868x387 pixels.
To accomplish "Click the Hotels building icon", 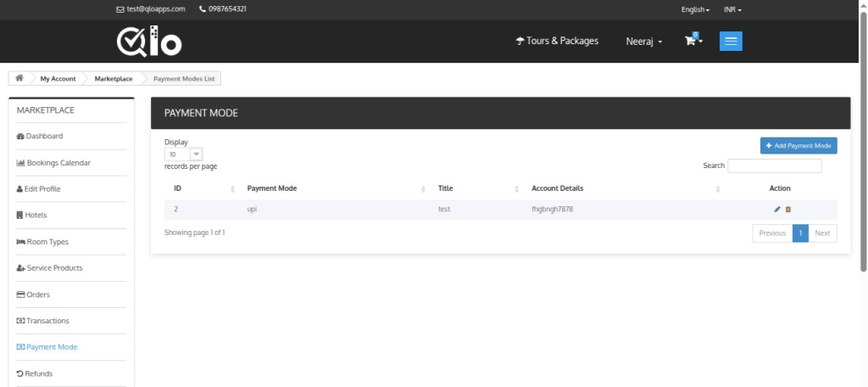I will 20,215.
